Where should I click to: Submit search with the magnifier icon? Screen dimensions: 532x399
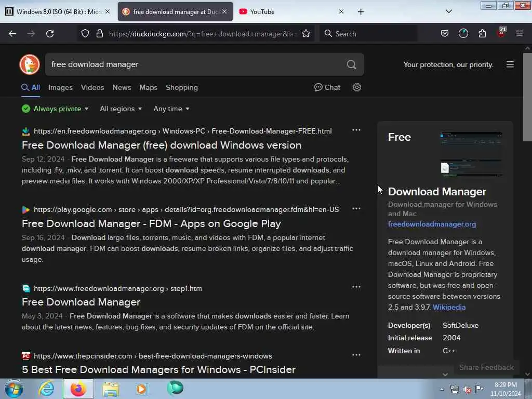pyautogui.click(x=352, y=64)
